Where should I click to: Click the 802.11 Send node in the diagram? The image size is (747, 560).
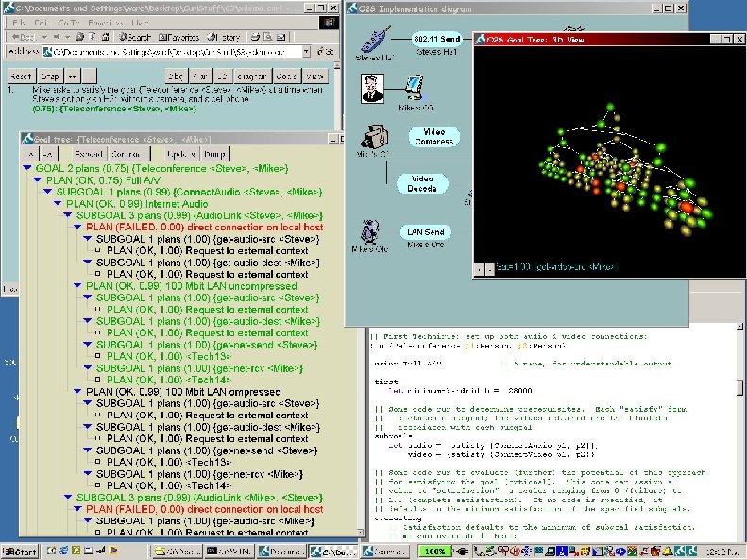(436, 39)
